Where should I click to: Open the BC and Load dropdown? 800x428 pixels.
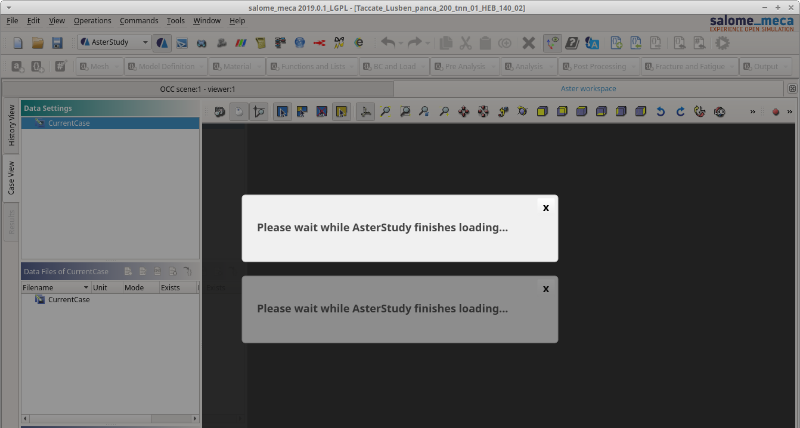pos(394,66)
